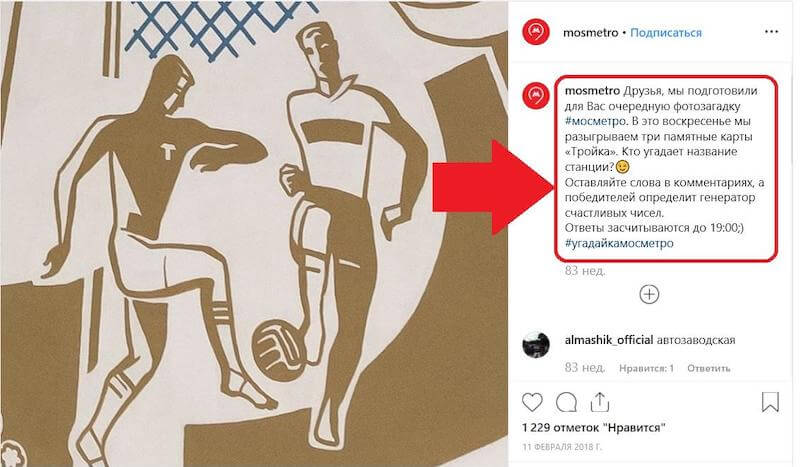Screen dimensions: 800x467
Task: Load more comments with plus circle
Action: (649, 294)
